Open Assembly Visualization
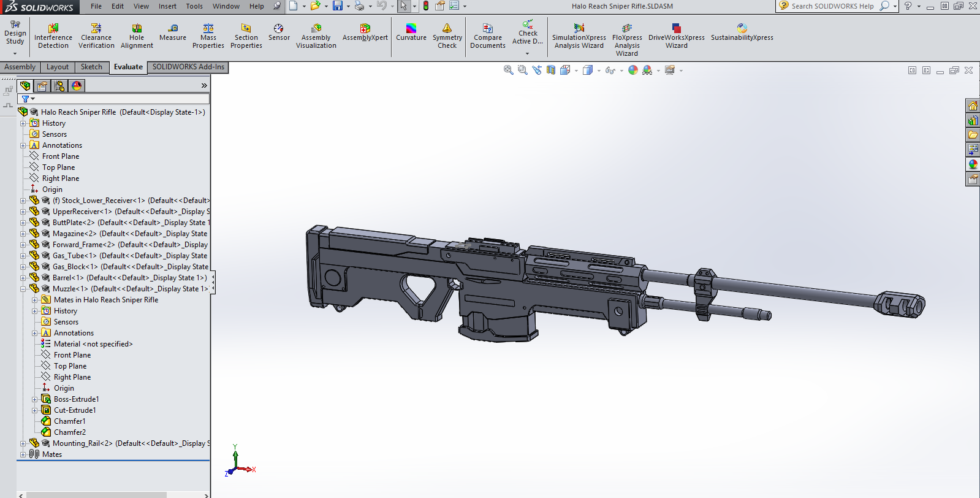This screenshot has width=980, height=498. tap(316, 36)
